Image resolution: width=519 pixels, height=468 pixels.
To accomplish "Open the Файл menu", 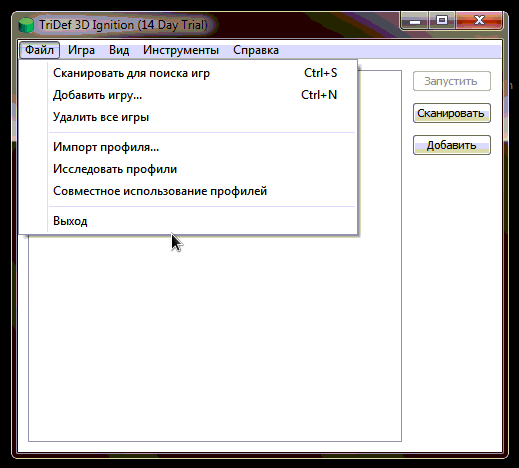I will (x=39, y=50).
